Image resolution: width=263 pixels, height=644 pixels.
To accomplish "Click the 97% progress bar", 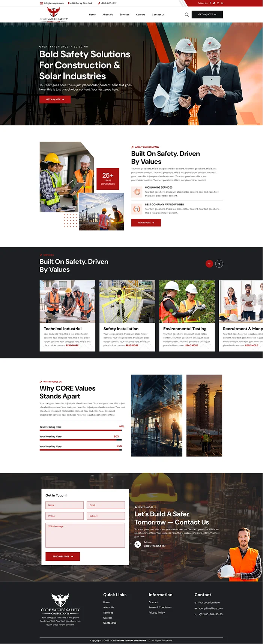I will (x=81, y=430).
